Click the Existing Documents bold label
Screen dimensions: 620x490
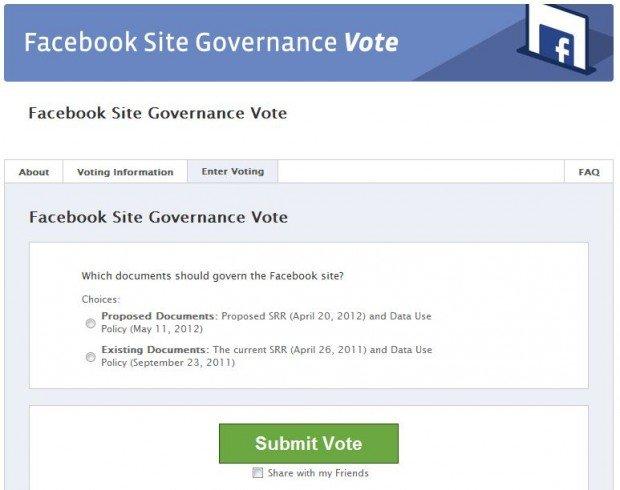pos(153,350)
